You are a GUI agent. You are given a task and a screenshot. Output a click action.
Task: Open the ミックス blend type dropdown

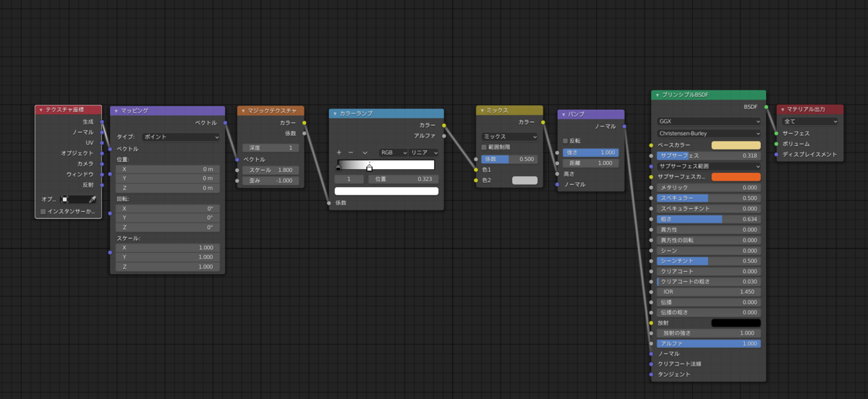click(x=510, y=137)
